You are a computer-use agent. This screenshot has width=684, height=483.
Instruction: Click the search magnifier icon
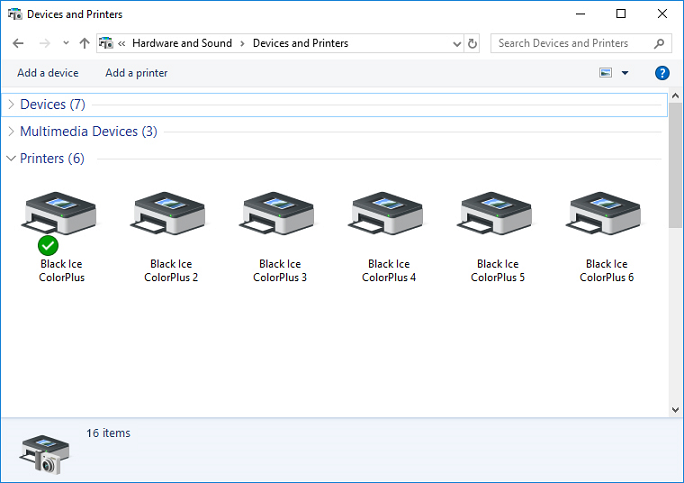tap(659, 43)
